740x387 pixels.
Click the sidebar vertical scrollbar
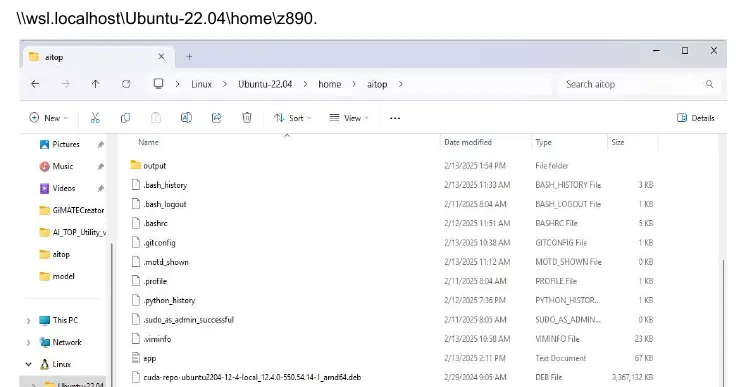pos(112,315)
